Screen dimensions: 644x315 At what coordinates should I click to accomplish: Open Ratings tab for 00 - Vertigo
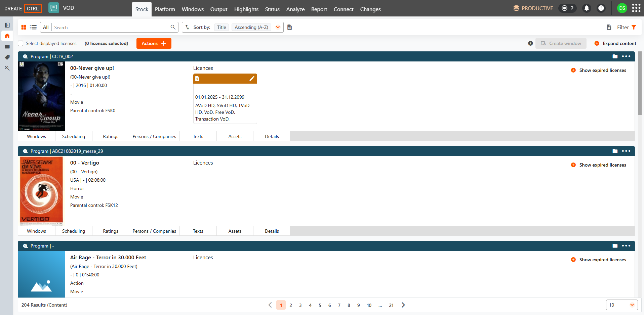[x=111, y=231]
